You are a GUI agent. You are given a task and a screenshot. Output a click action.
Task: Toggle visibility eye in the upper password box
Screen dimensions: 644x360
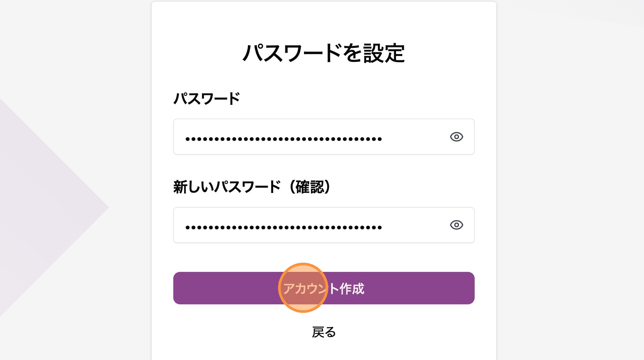click(456, 137)
